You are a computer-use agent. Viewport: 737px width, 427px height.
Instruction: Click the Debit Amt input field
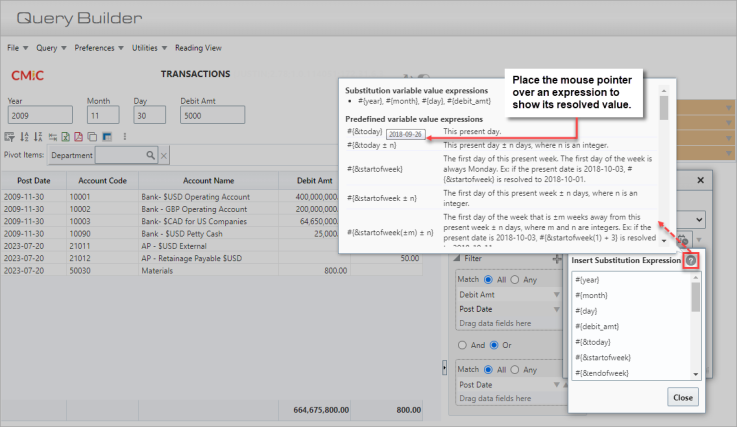click(212, 115)
